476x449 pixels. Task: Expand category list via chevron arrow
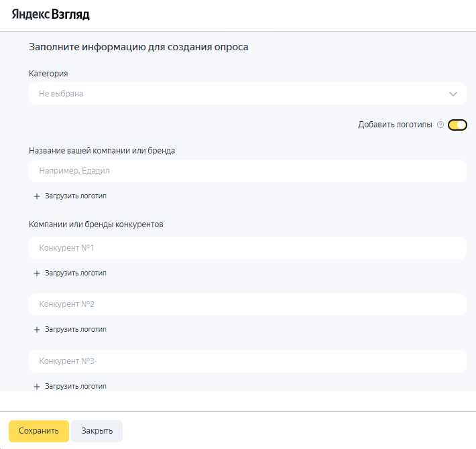[453, 94]
